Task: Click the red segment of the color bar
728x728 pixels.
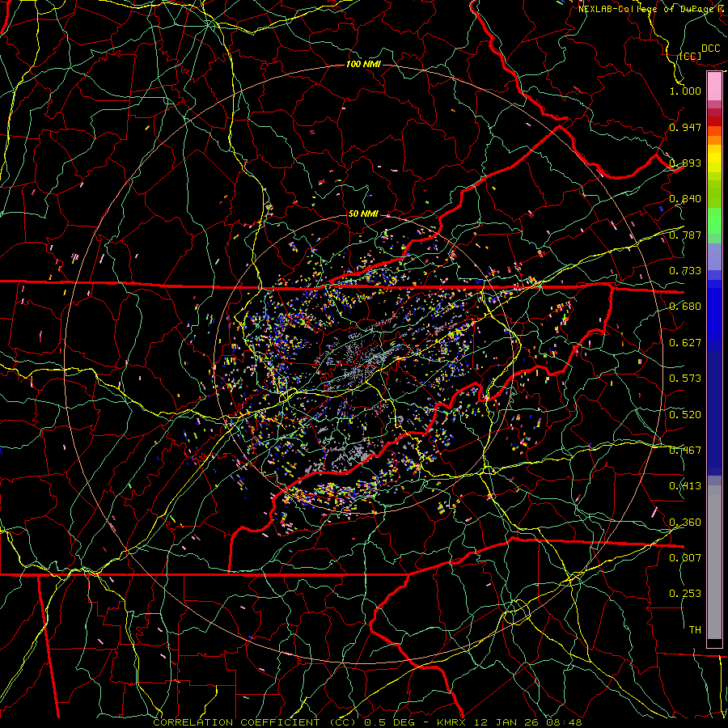Action: click(714, 121)
